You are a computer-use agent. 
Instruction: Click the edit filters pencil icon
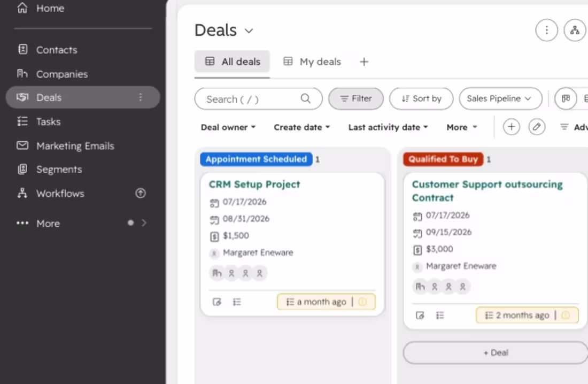point(537,127)
